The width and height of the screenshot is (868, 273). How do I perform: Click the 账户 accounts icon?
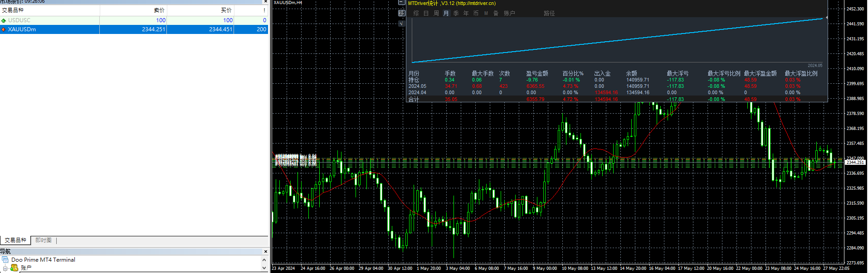tap(15, 268)
